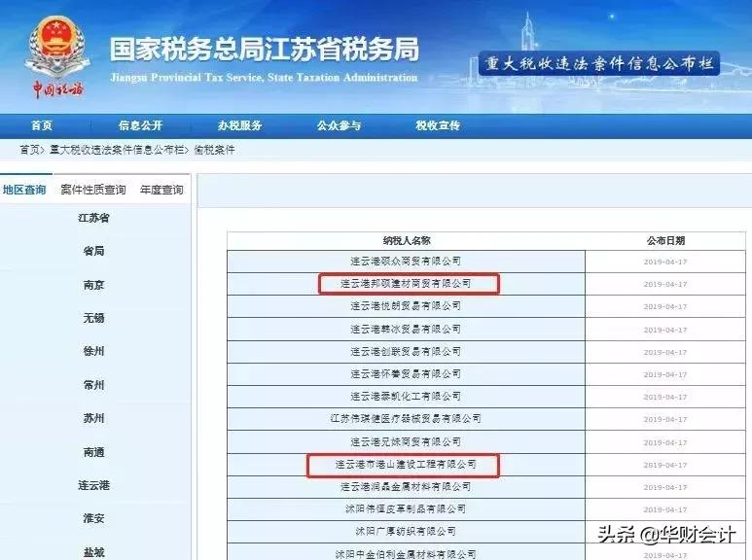Viewport: 752px width, 560px height.
Task: Click the 纳税人名称 column header
Action: tap(407, 241)
